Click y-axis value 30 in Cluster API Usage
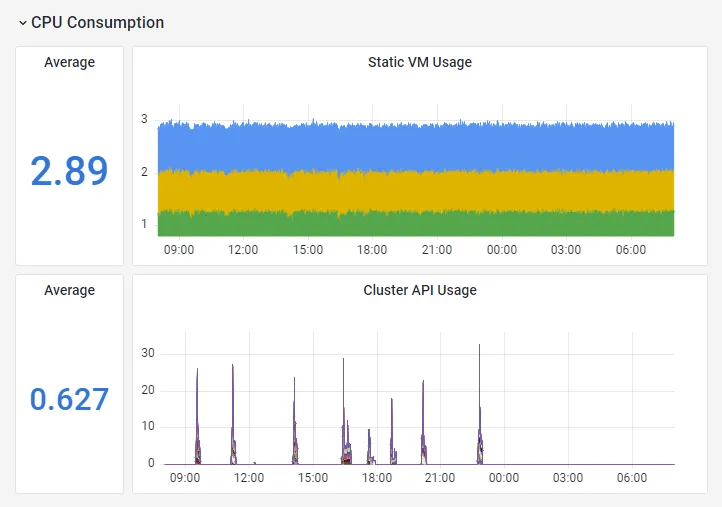722x507 pixels. 148,353
